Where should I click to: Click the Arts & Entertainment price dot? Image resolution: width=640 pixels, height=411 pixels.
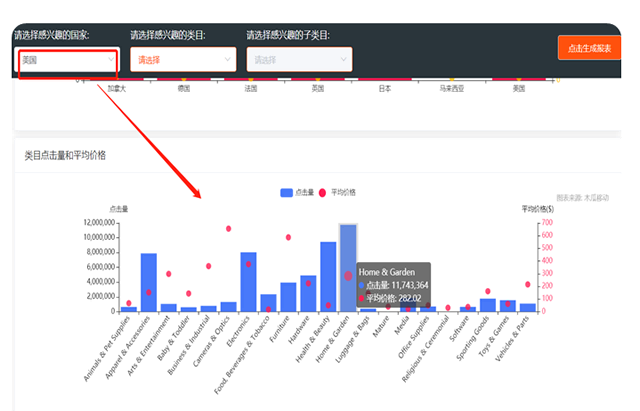[x=168, y=273]
